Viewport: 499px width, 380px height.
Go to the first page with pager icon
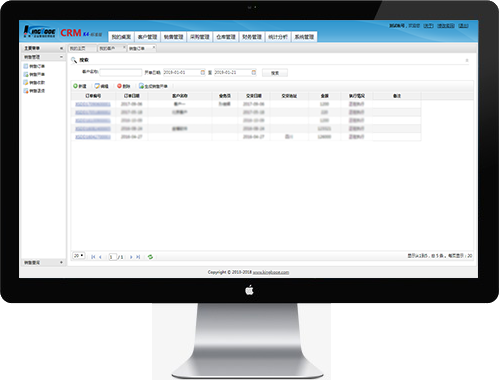click(93, 257)
